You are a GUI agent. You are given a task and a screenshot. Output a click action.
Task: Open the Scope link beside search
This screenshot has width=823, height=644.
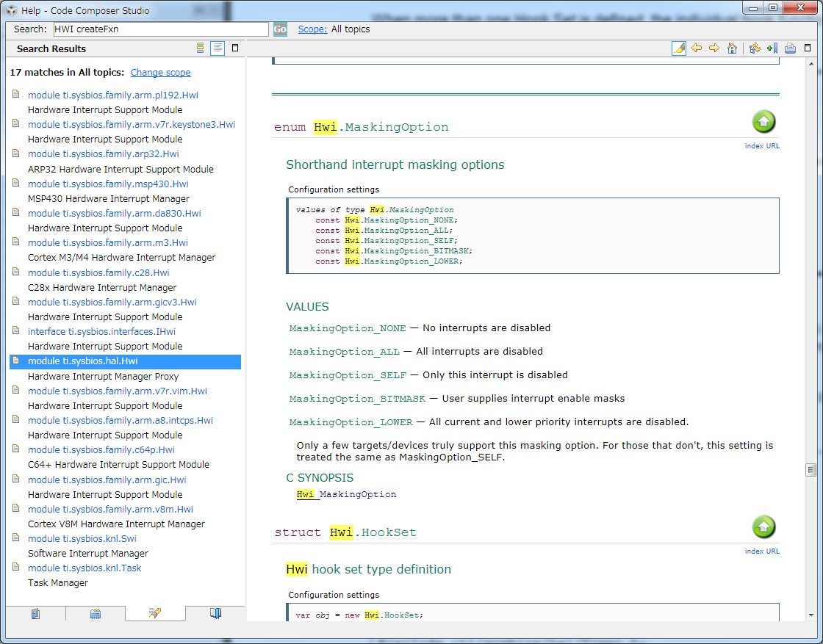click(x=312, y=29)
